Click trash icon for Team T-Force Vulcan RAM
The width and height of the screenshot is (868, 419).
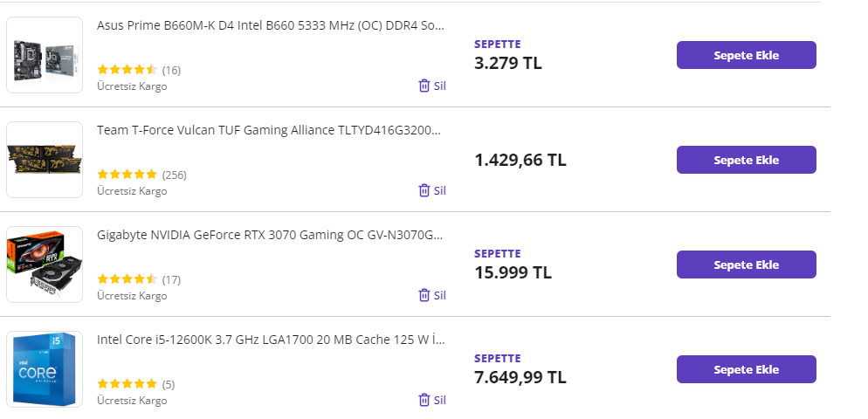tap(424, 190)
